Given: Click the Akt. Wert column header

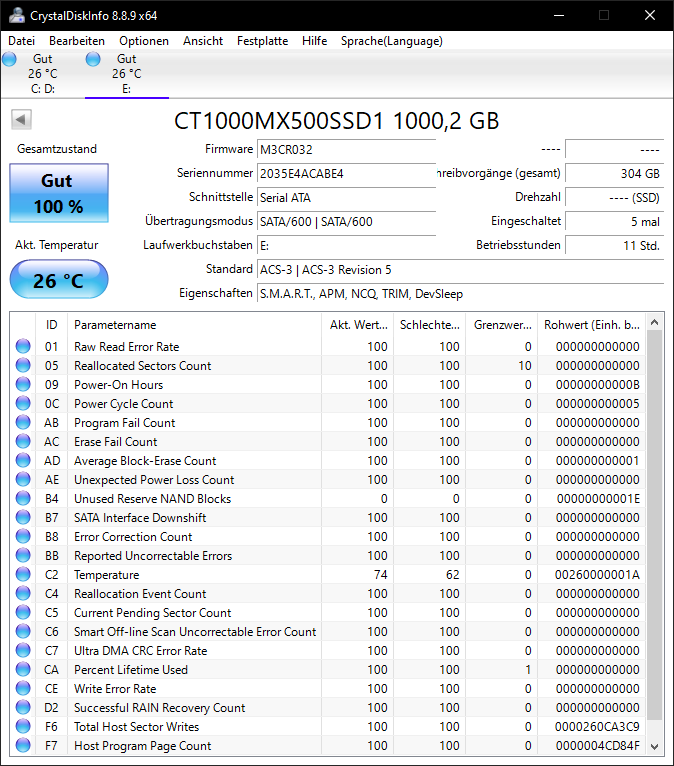Looking at the screenshot, I should (x=358, y=325).
